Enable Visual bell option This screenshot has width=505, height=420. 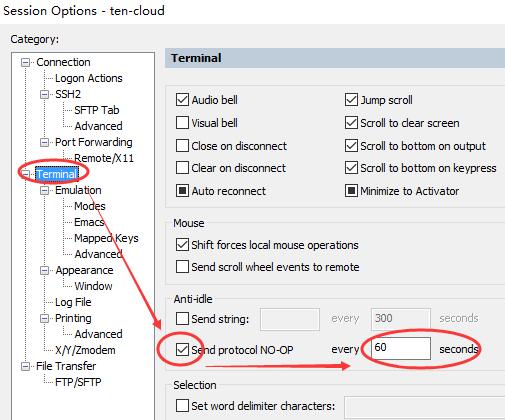tap(182, 123)
